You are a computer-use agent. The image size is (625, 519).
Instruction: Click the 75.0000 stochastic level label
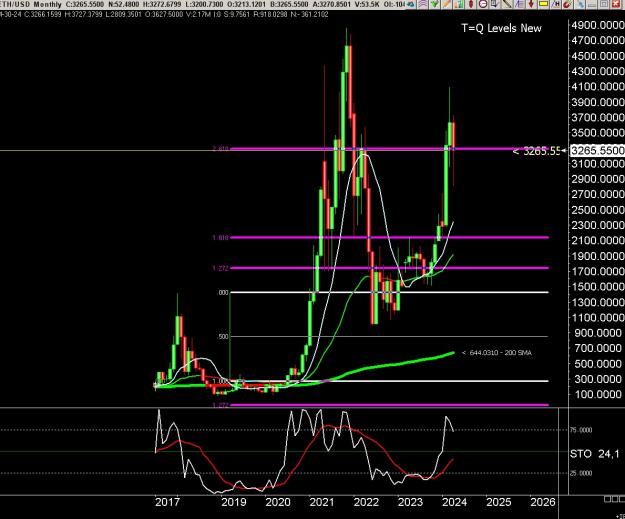coord(581,430)
